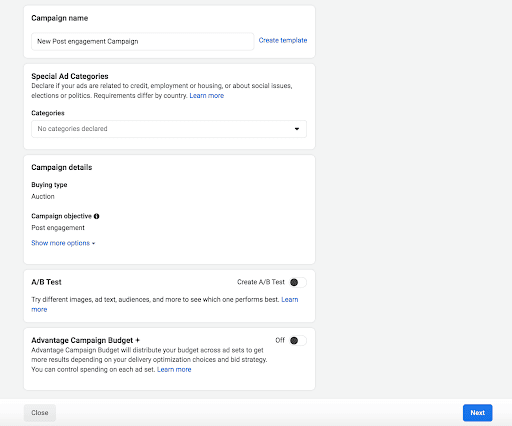
Task: Open Learn more link under Advantage Campaign Budget
Action: pos(174,369)
